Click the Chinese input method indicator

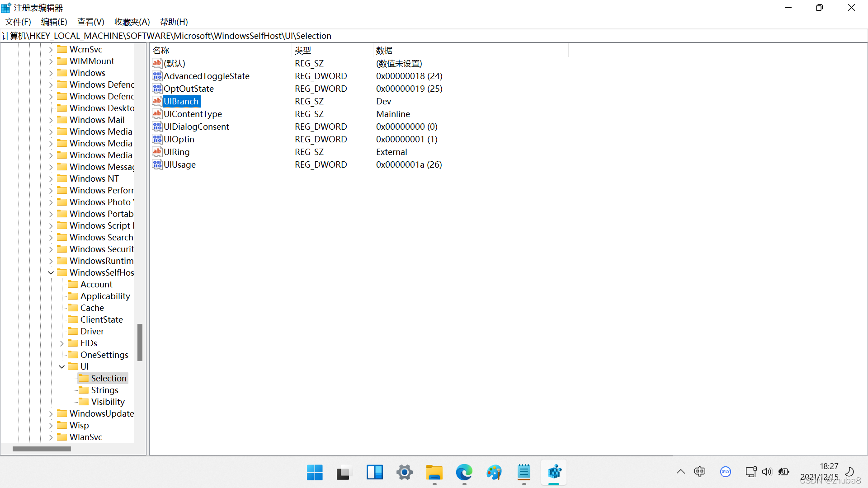(700, 472)
